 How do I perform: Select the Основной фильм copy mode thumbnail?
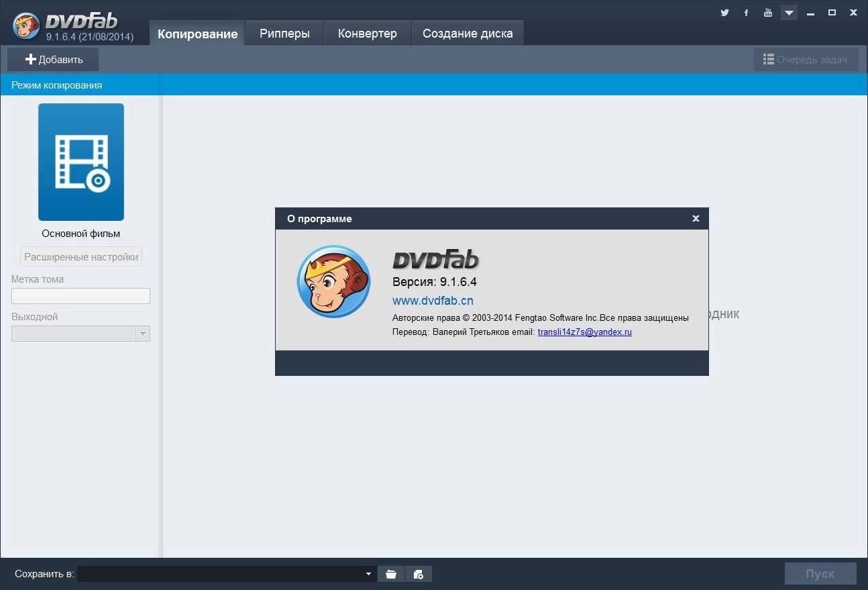pos(81,162)
